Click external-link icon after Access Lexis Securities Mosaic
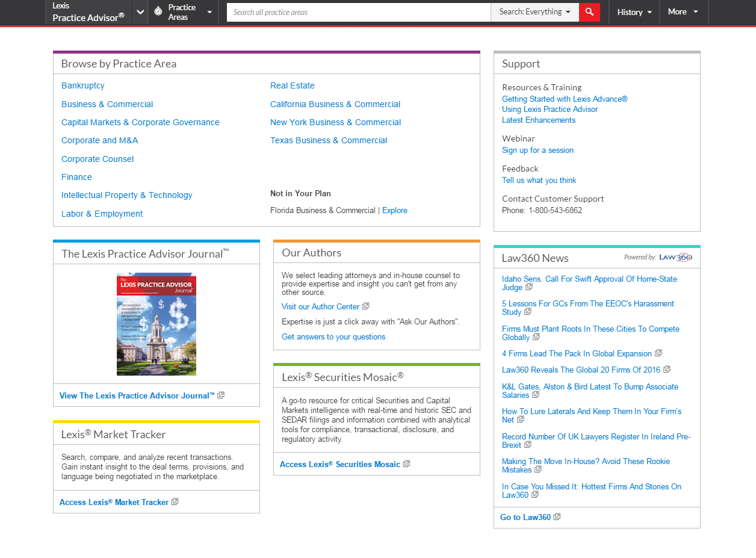This screenshot has height=558, width=756. click(406, 464)
